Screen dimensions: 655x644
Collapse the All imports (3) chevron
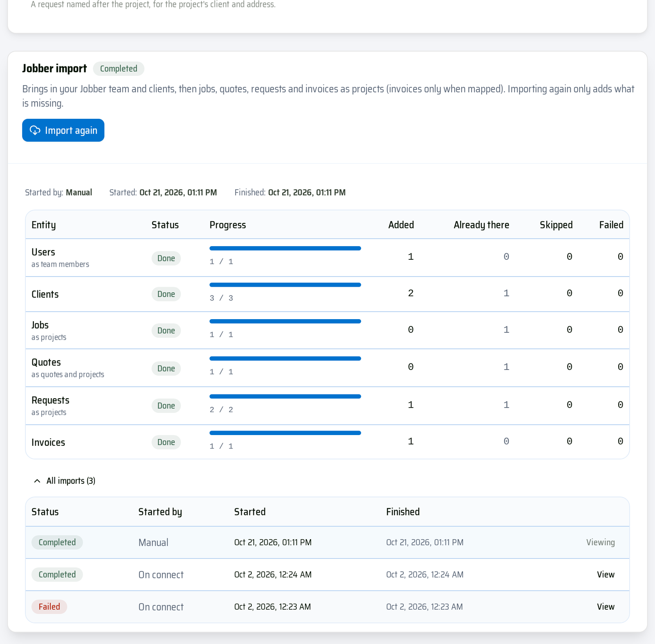coord(37,481)
